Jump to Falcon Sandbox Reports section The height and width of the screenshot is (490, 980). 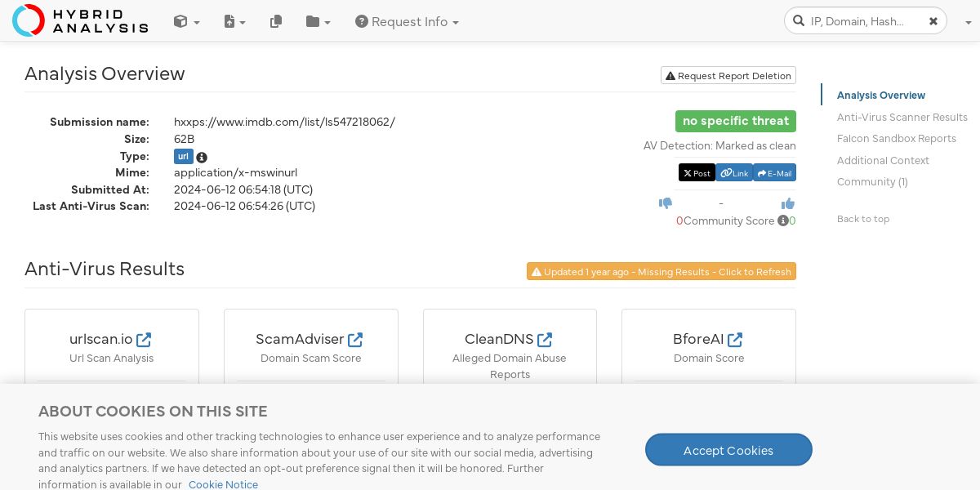tap(897, 139)
